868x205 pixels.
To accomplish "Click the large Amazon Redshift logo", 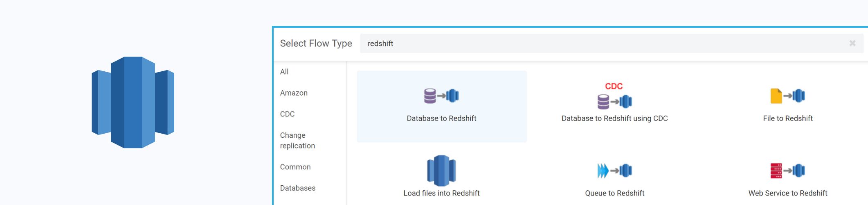I will click(x=133, y=102).
